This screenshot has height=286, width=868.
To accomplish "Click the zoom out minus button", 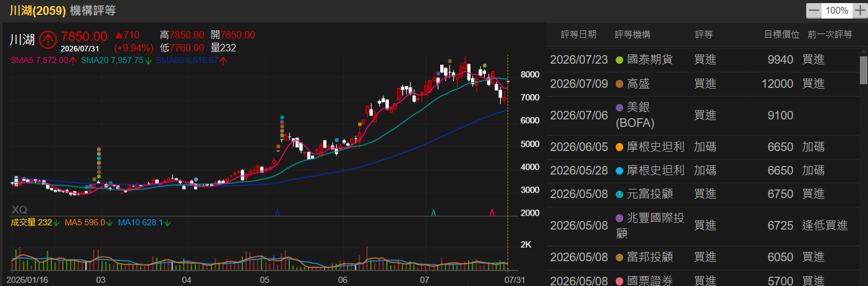I will (x=814, y=11).
